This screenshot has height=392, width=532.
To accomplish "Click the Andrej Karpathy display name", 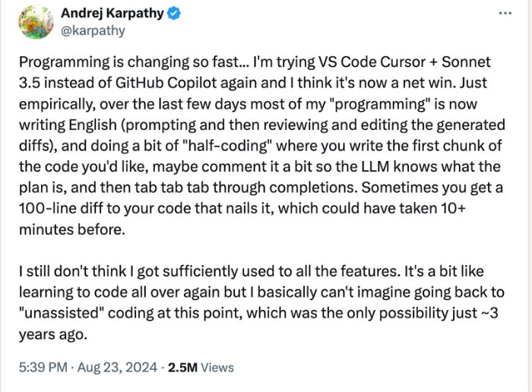I will tap(112, 13).
